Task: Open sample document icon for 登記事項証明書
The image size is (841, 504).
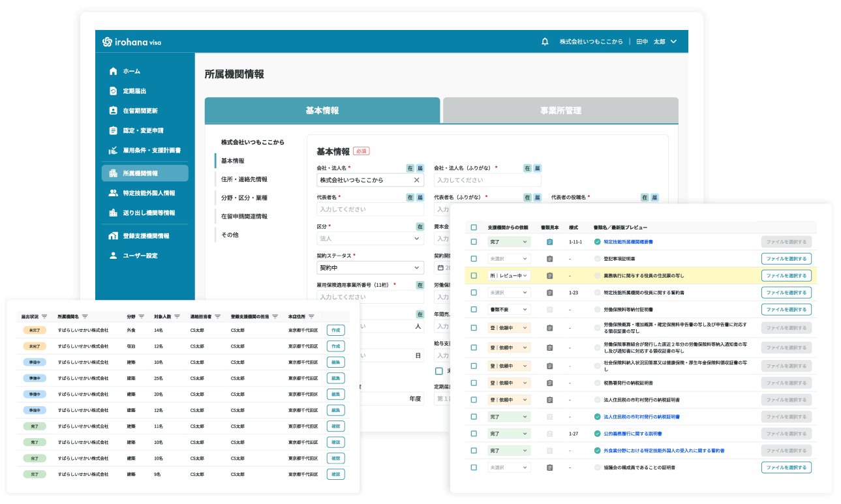Action: 550,259
